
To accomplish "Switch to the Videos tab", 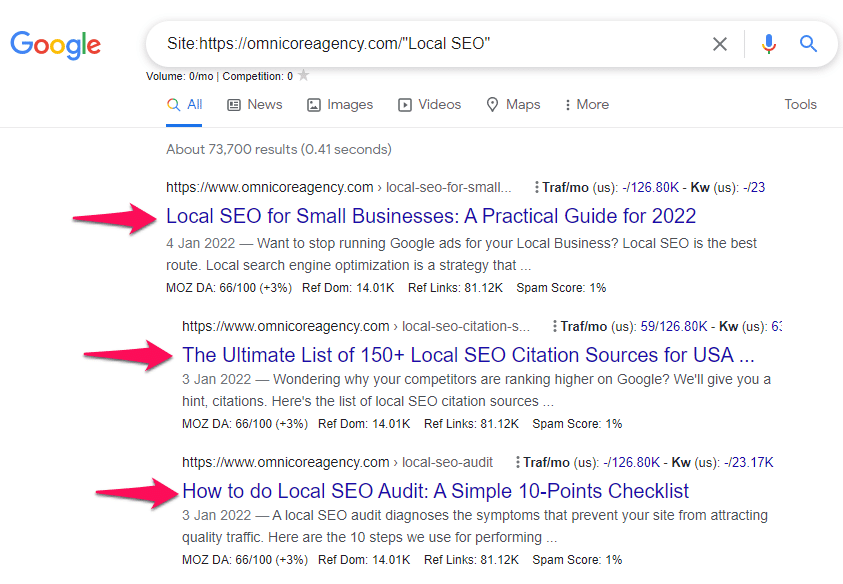I will 430,105.
